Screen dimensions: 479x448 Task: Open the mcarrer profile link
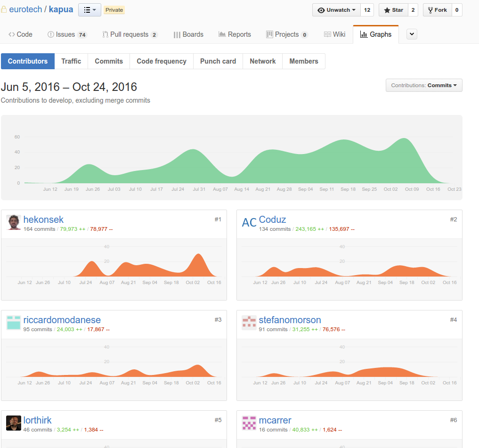(275, 420)
